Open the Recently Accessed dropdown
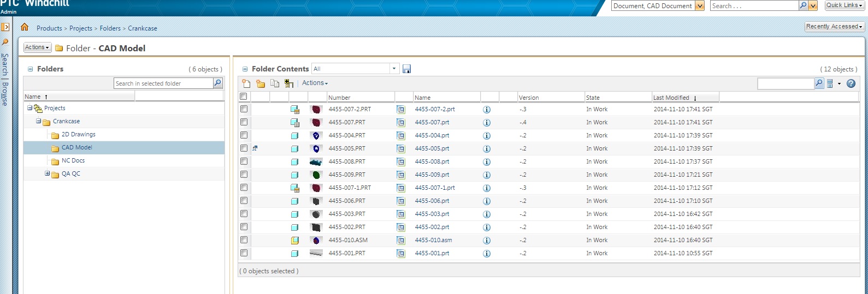The height and width of the screenshot is (294, 868). point(834,26)
